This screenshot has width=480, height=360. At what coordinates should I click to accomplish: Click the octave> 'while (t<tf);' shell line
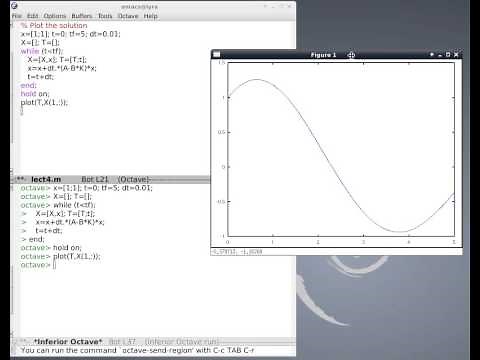pyautogui.click(x=58, y=205)
